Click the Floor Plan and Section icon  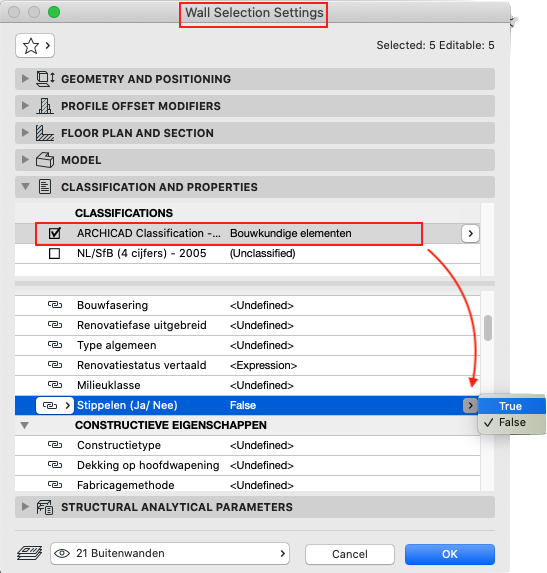pos(45,133)
